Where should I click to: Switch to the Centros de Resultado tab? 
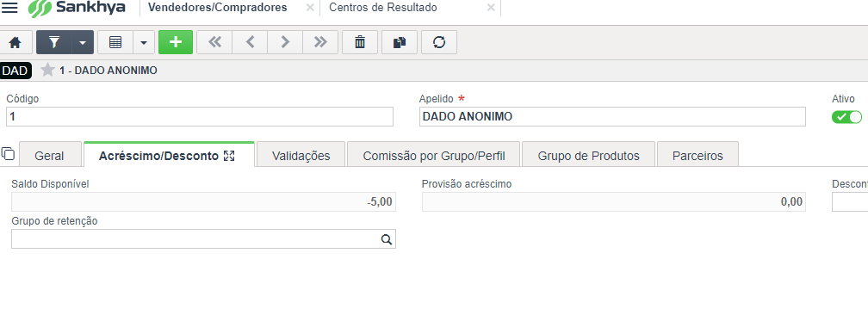point(383,8)
